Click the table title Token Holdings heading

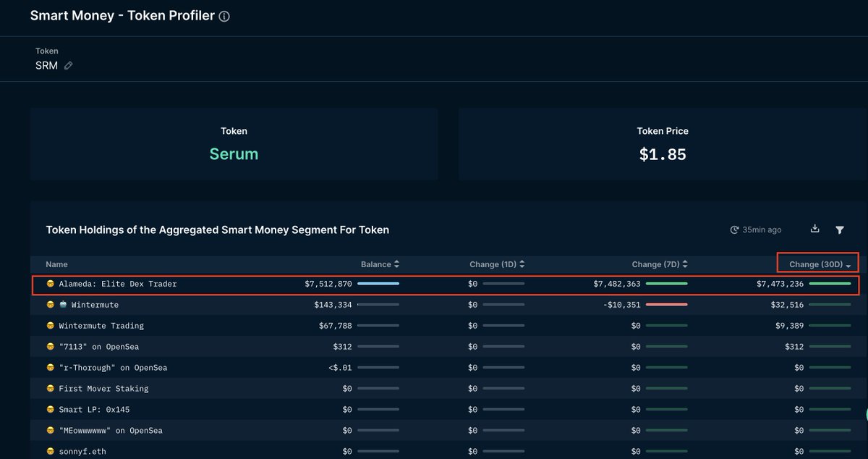coord(218,230)
